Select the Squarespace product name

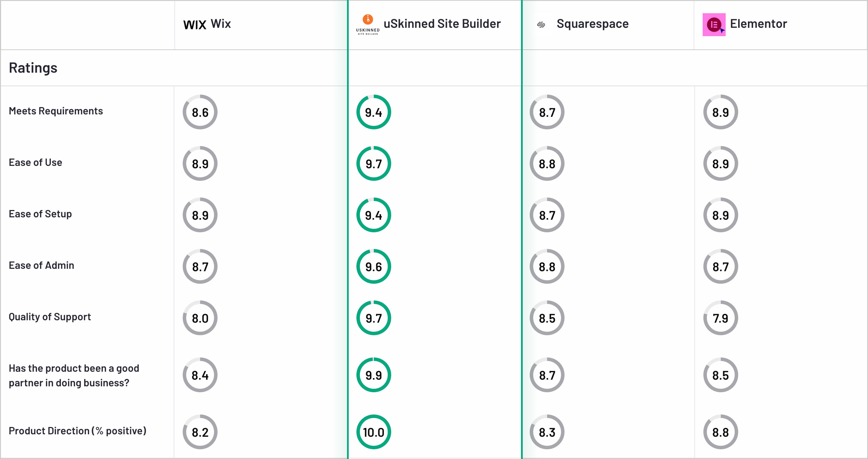[x=592, y=24]
